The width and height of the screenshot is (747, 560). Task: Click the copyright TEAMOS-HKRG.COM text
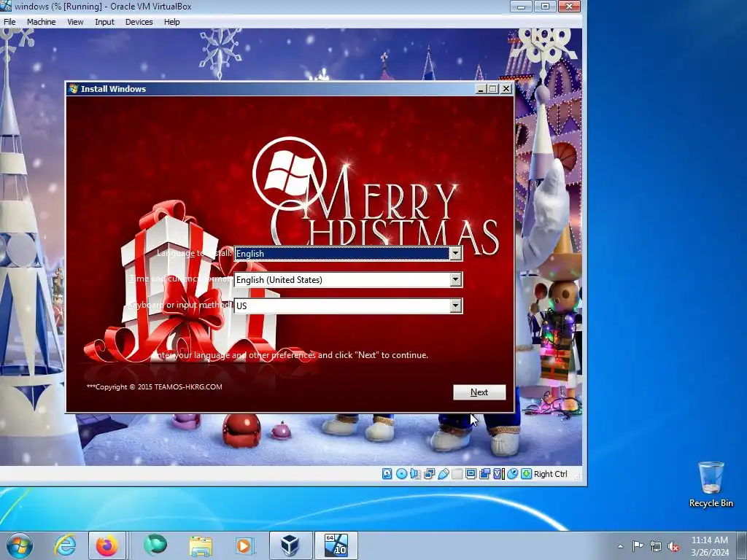155,386
